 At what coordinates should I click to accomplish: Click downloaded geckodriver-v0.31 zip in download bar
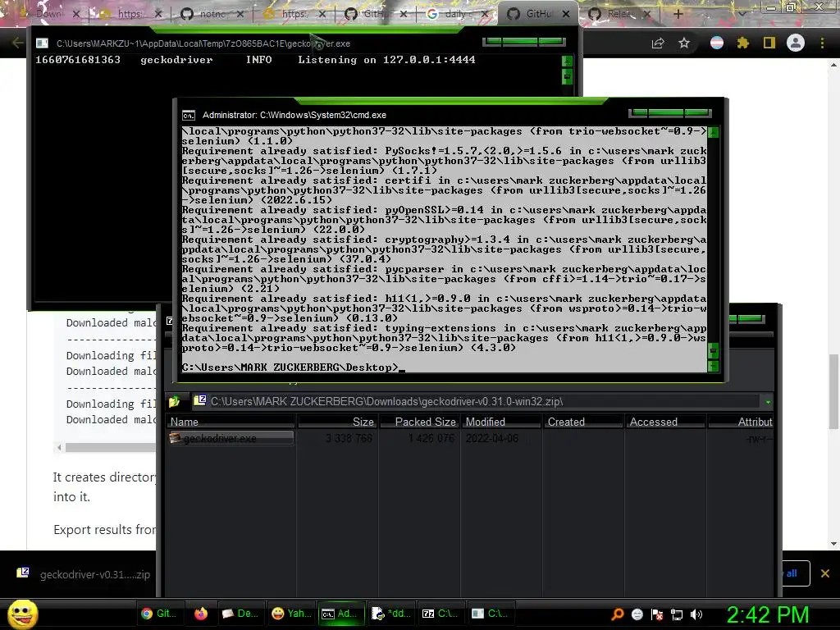(95, 574)
